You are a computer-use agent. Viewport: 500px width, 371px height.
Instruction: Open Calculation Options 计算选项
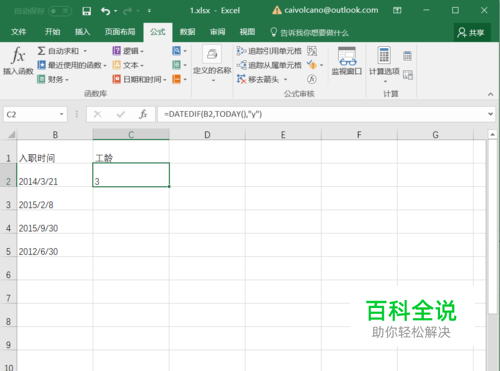[x=384, y=64]
